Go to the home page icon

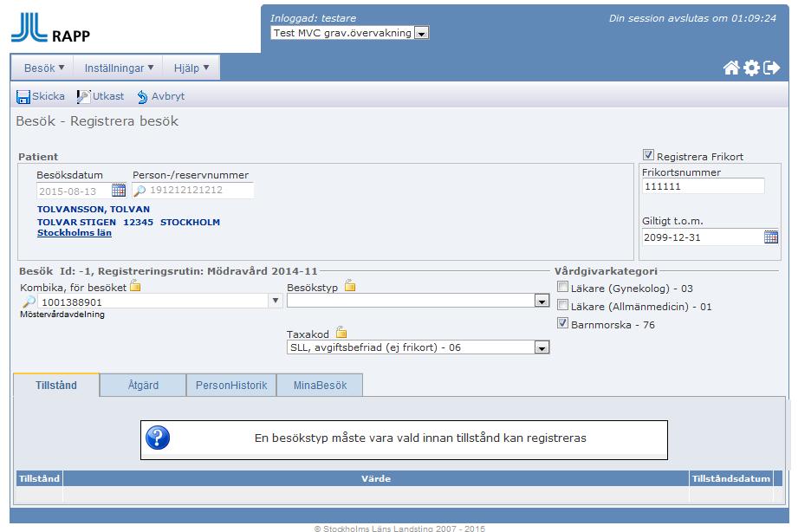click(731, 68)
